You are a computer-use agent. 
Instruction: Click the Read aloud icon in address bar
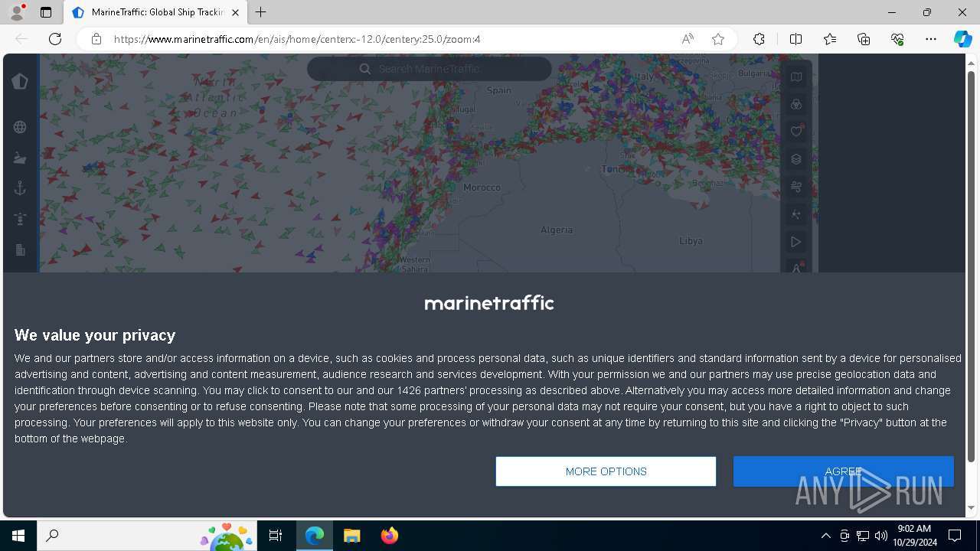pos(688,39)
